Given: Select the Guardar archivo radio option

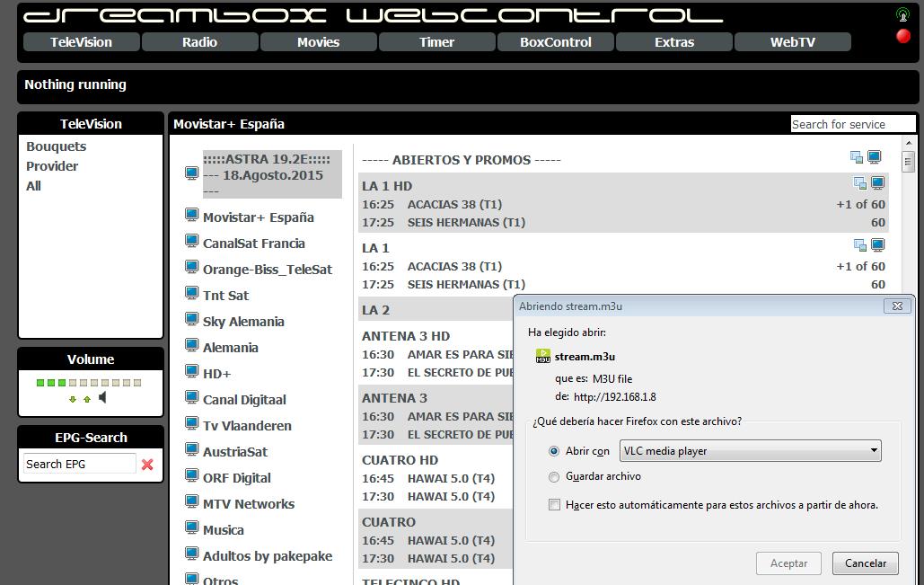Looking at the screenshot, I should [x=554, y=476].
